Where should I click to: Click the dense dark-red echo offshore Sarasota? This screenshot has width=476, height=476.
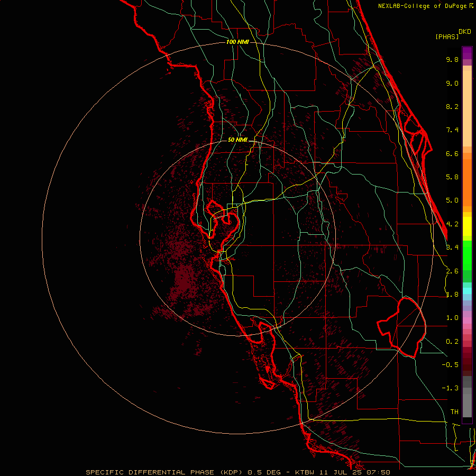184,281
